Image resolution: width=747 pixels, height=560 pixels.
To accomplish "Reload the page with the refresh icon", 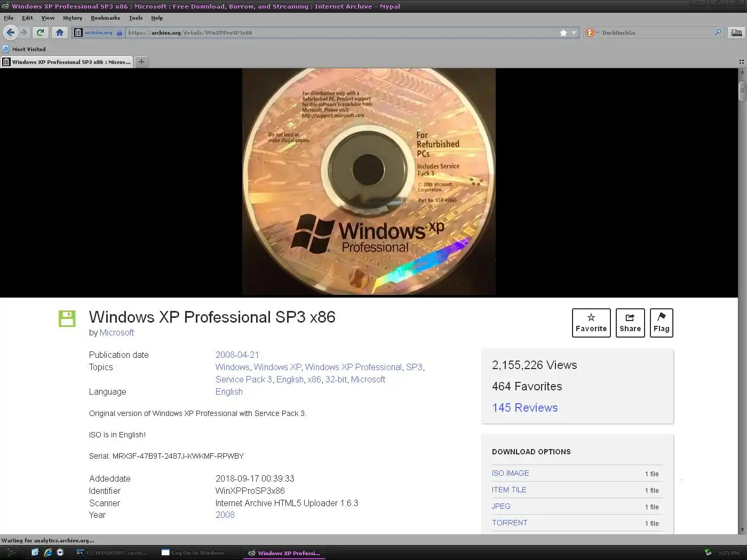I will click(40, 33).
